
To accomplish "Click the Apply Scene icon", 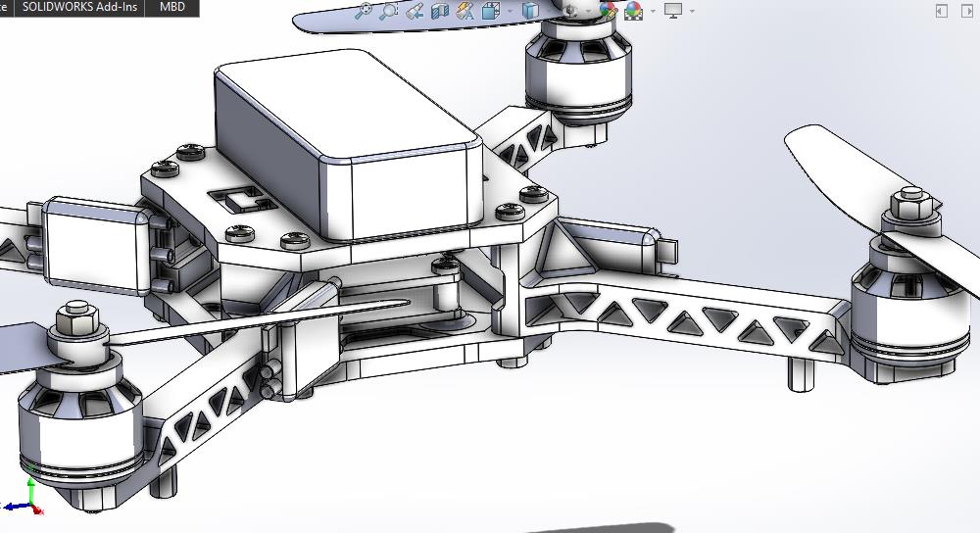I will pyautogui.click(x=634, y=11).
